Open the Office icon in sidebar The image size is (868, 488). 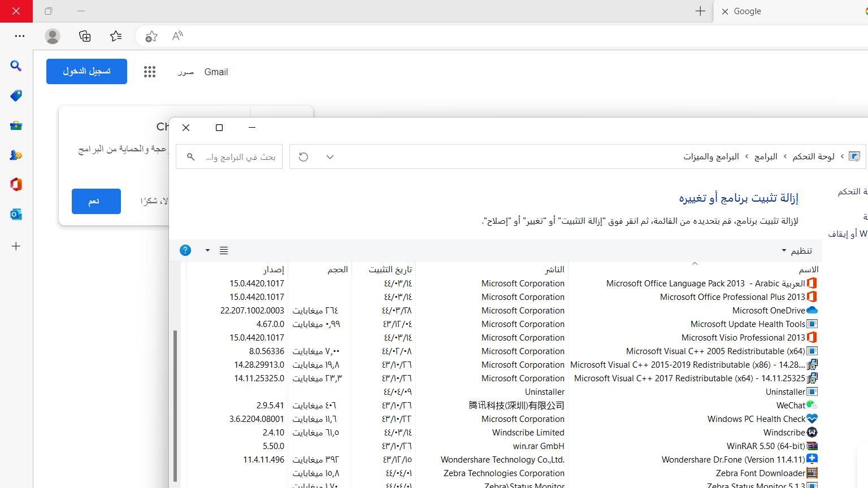pyautogui.click(x=16, y=185)
